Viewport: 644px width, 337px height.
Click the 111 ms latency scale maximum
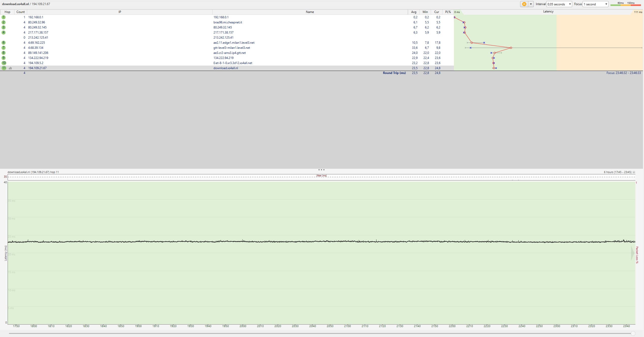tap(638, 12)
